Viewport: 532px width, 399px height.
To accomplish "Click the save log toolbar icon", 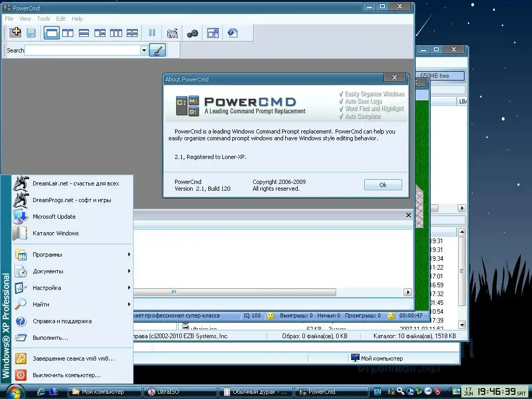I will [x=31, y=33].
